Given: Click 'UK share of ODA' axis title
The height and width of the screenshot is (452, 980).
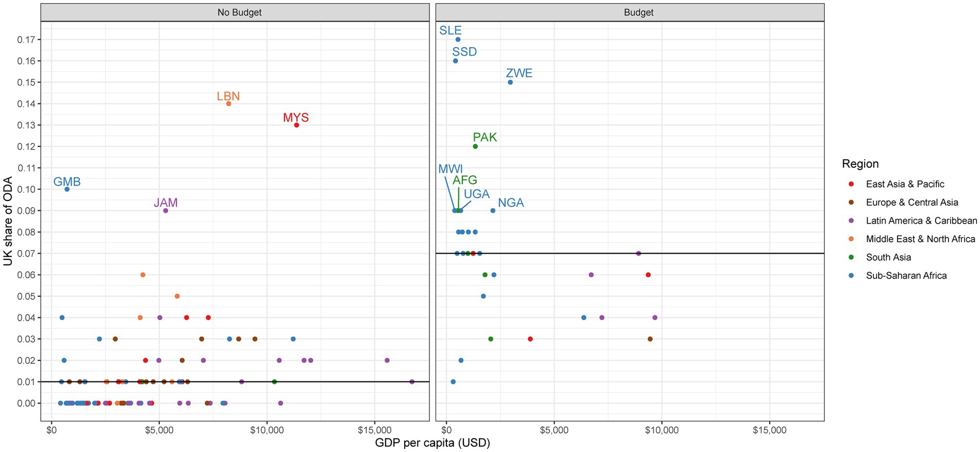Looking at the screenshot, I should (x=8, y=221).
